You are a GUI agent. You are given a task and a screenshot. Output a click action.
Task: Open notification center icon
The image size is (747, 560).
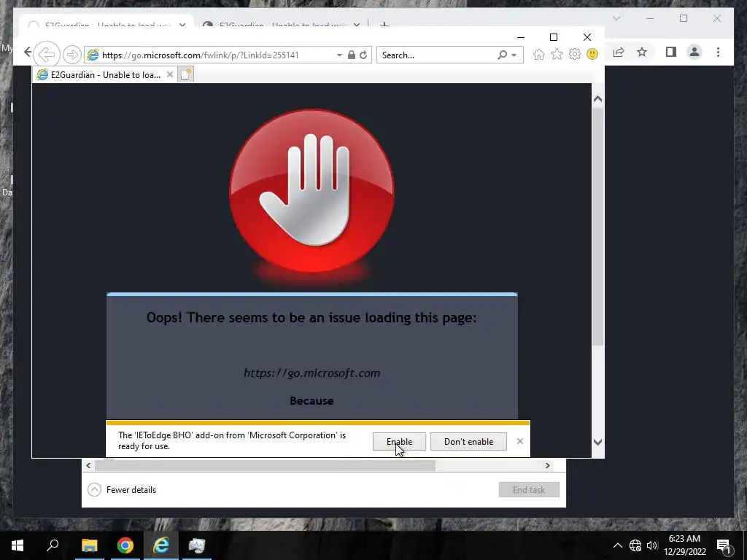724,545
